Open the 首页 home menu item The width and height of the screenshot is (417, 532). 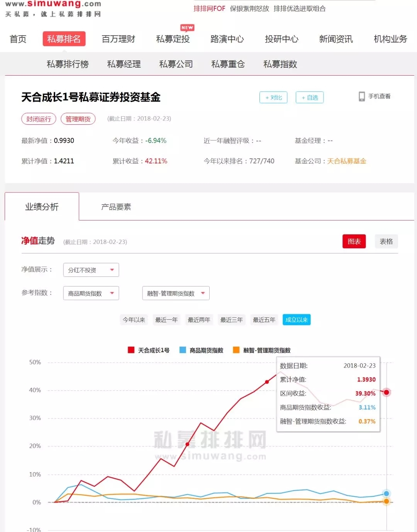[x=18, y=39]
